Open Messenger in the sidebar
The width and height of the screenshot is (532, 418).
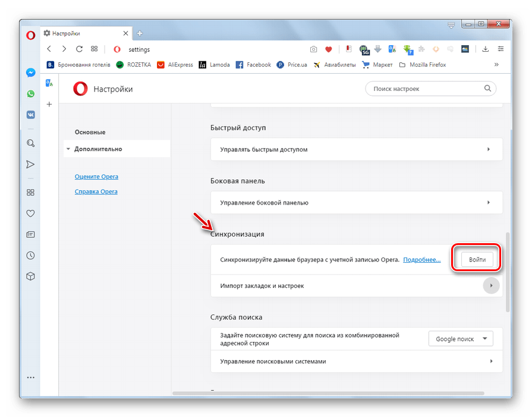pyautogui.click(x=30, y=73)
